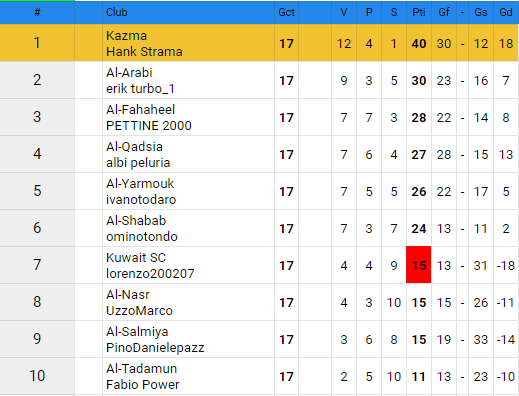Select the rank 1 highlighted position cell

37,43
